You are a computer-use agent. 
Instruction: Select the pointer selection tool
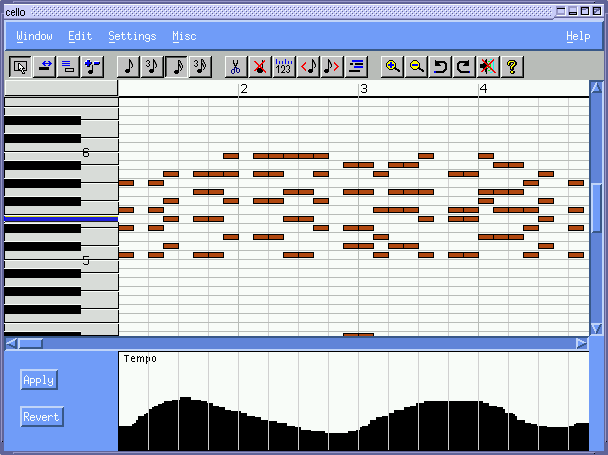[x=20, y=67]
